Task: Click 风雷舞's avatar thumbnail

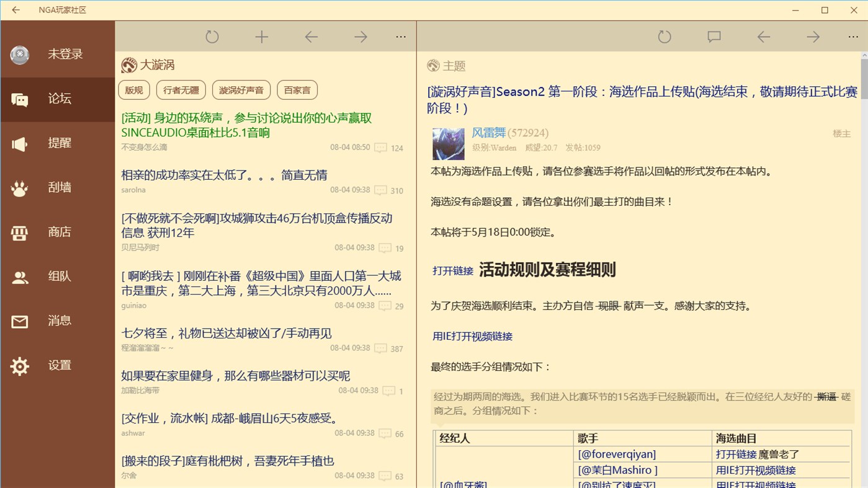Action: tap(448, 143)
